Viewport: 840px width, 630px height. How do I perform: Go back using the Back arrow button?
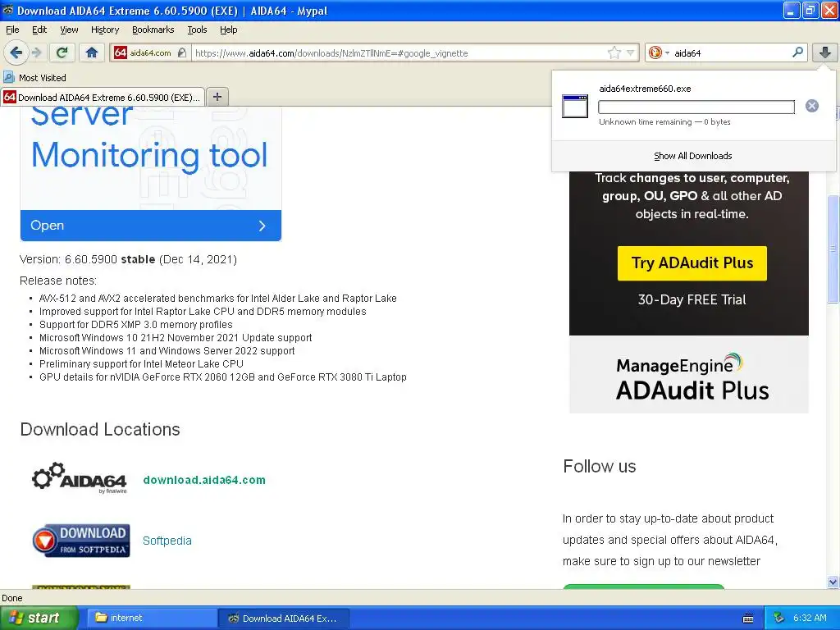point(16,52)
